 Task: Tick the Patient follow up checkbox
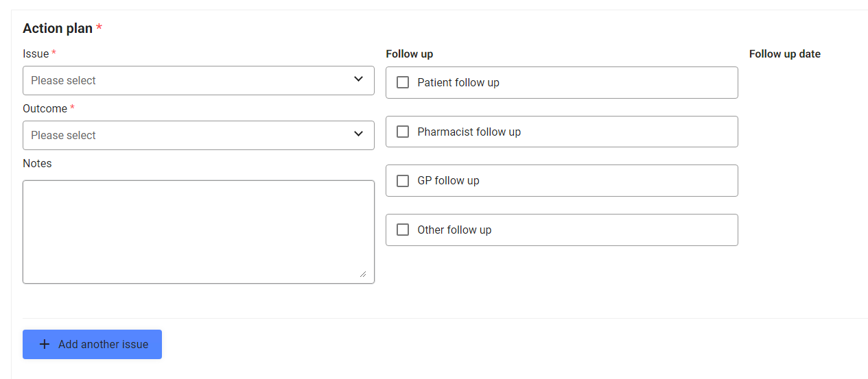click(403, 82)
